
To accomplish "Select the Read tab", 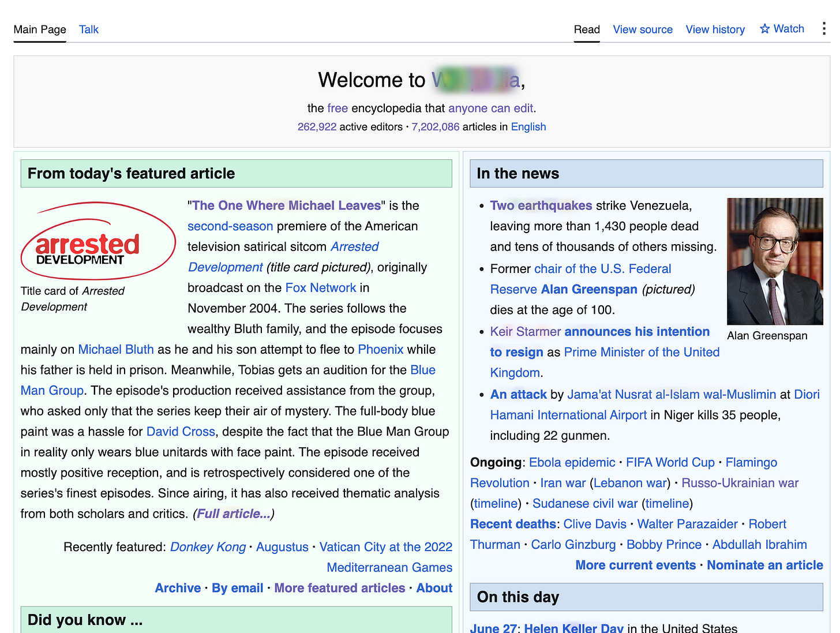I will pyautogui.click(x=587, y=29).
